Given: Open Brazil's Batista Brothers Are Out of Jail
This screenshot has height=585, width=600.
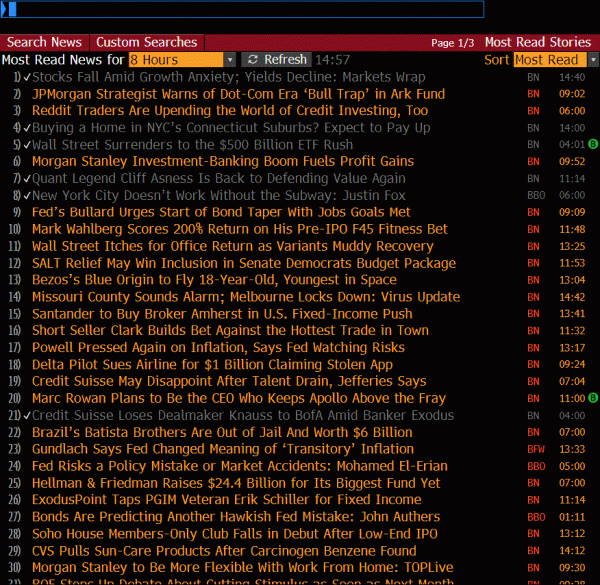Looking at the screenshot, I should [222, 432].
